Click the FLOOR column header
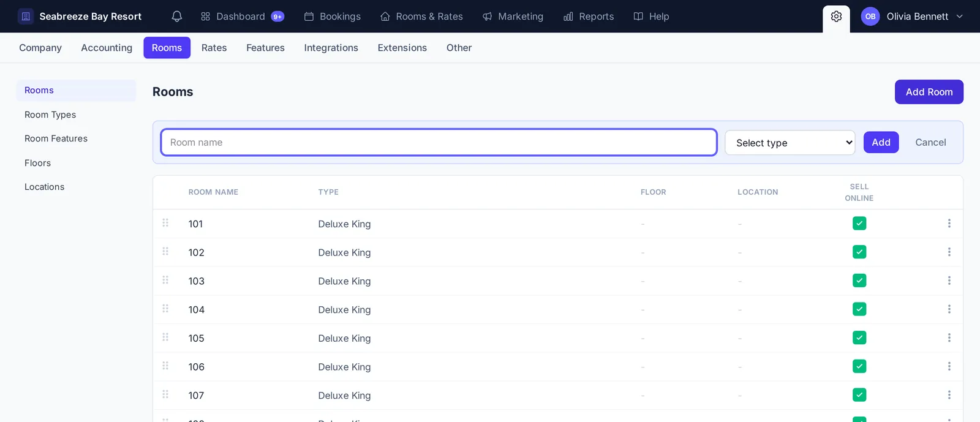Screen dimensions: 980x422 point(654,192)
